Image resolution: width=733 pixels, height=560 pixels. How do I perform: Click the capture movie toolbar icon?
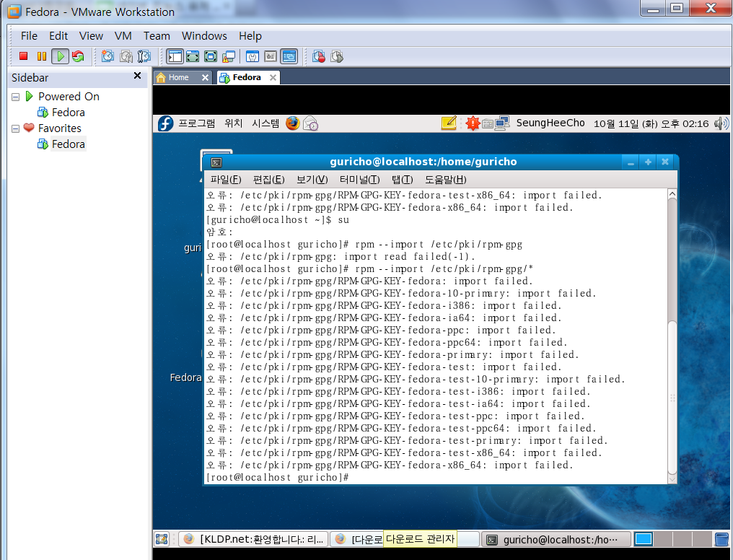[337, 56]
